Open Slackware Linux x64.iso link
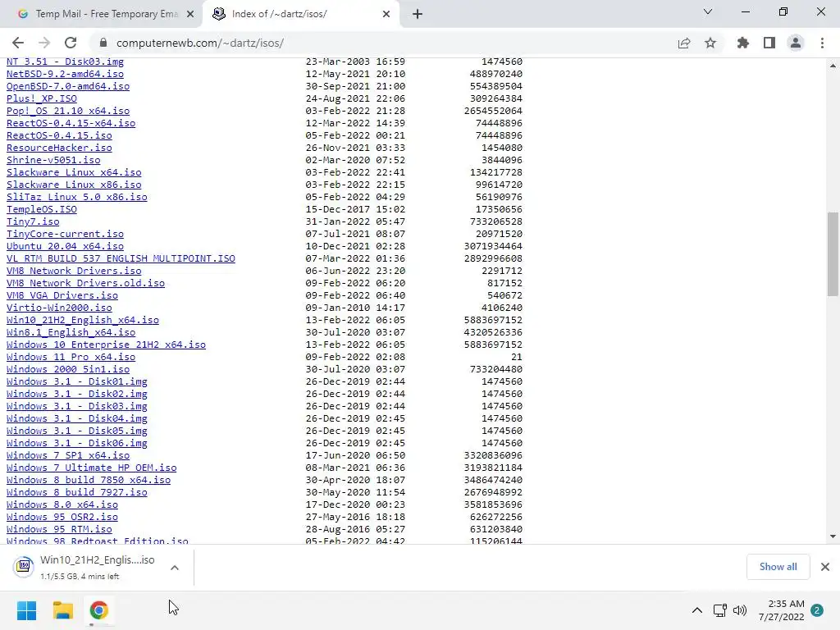 74,172
